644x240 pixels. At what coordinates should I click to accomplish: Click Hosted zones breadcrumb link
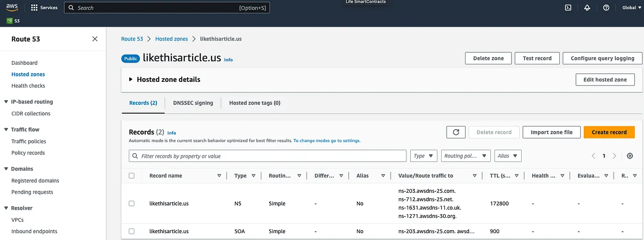click(172, 39)
